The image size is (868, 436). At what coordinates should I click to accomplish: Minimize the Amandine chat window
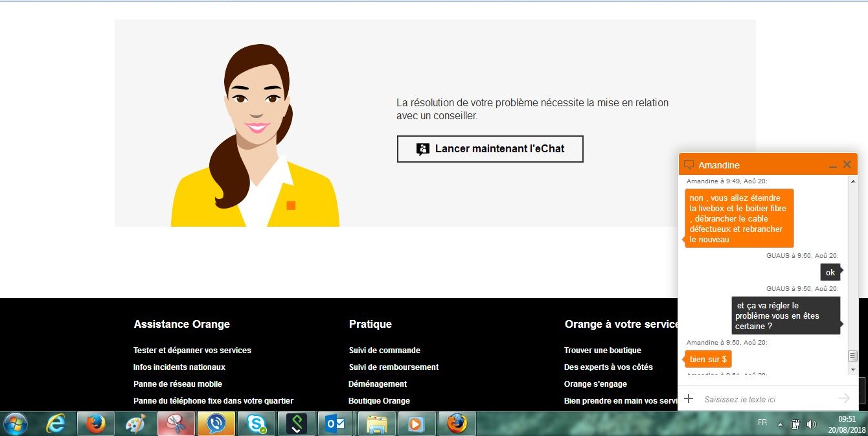833,166
